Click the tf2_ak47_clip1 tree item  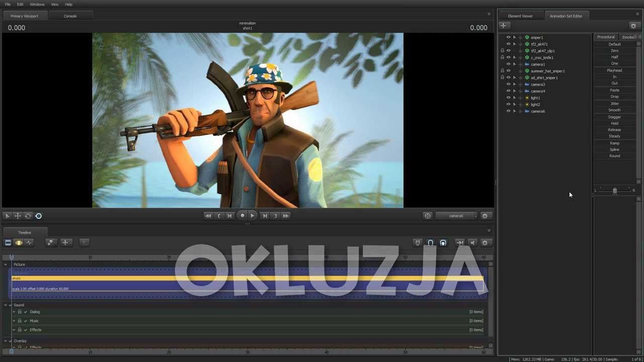click(x=543, y=51)
